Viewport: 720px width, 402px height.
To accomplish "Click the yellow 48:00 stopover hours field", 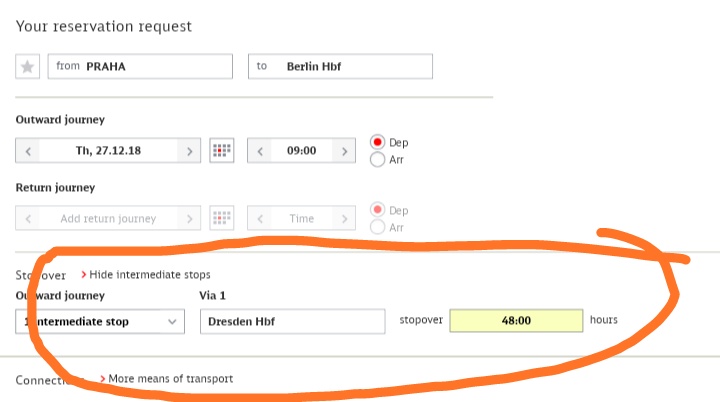I will point(516,320).
